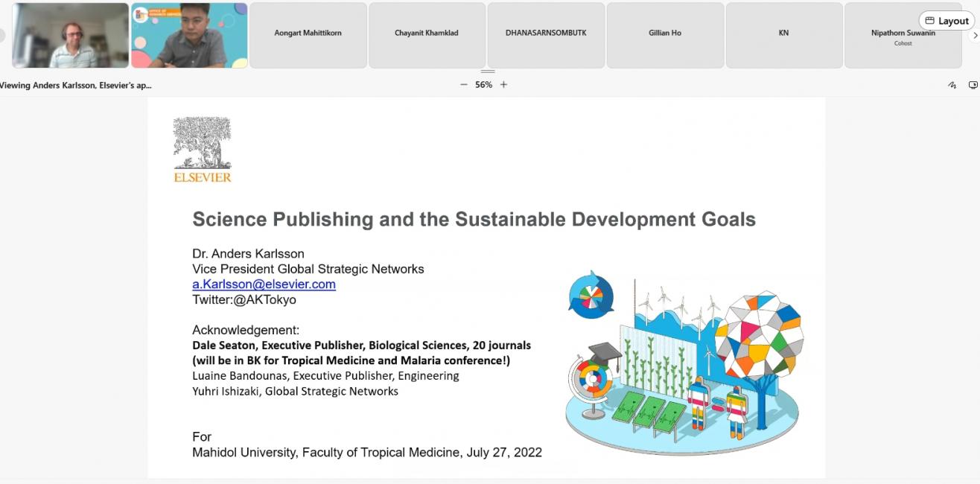Select Aongart Mahittikorn participant tile

(x=308, y=35)
